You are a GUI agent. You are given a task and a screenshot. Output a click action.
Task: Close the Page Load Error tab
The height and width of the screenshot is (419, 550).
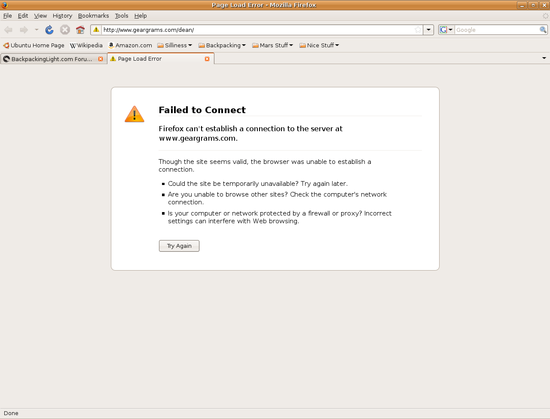click(207, 59)
